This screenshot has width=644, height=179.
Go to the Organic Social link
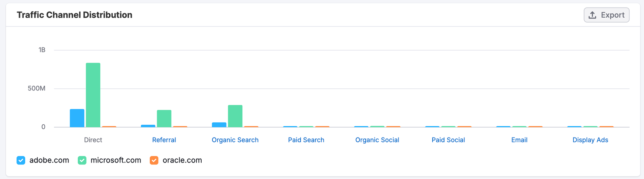click(377, 140)
